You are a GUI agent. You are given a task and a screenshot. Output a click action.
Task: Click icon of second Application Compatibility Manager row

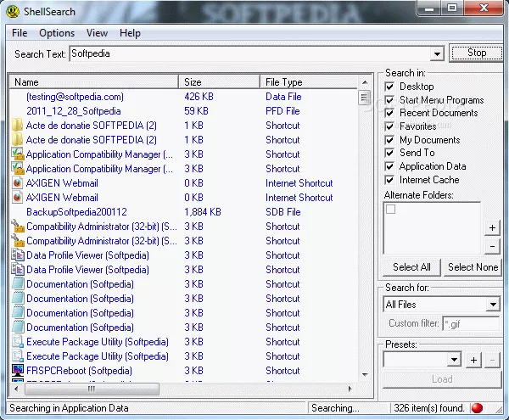(18, 169)
